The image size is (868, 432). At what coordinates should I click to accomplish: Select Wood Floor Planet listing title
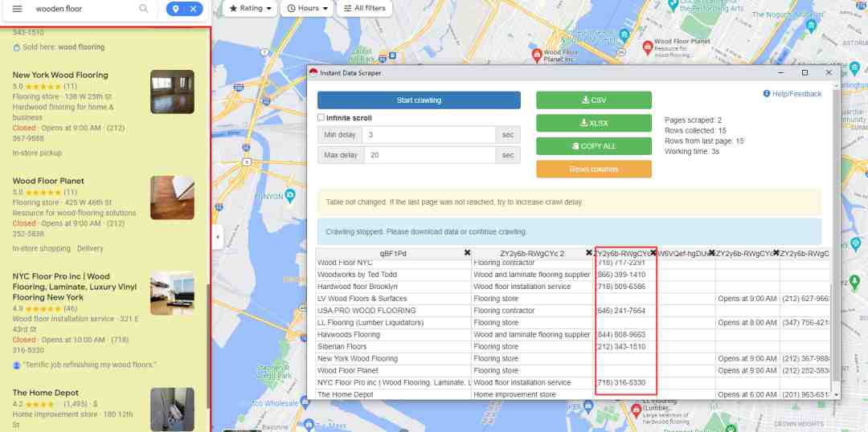pos(48,181)
